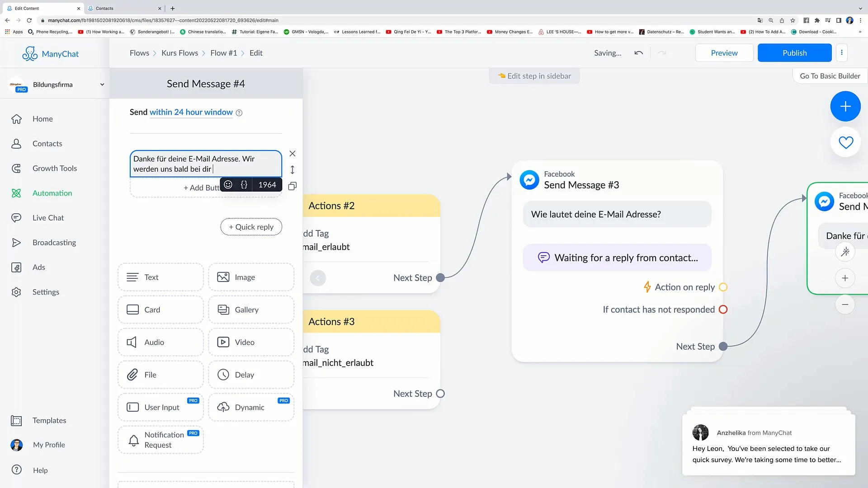868x488 pixels.
Task: Click the undo arrow icon
Action: pyautogui.click(x=638, y=53)
